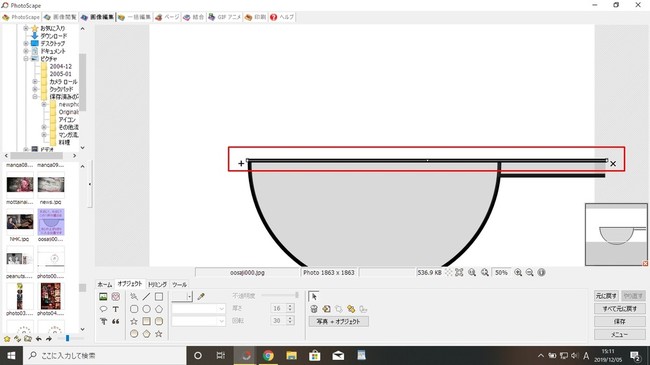Screen dimensions: 650x365
Task: Click the star outline shape tool
Action: click(134, 321)
